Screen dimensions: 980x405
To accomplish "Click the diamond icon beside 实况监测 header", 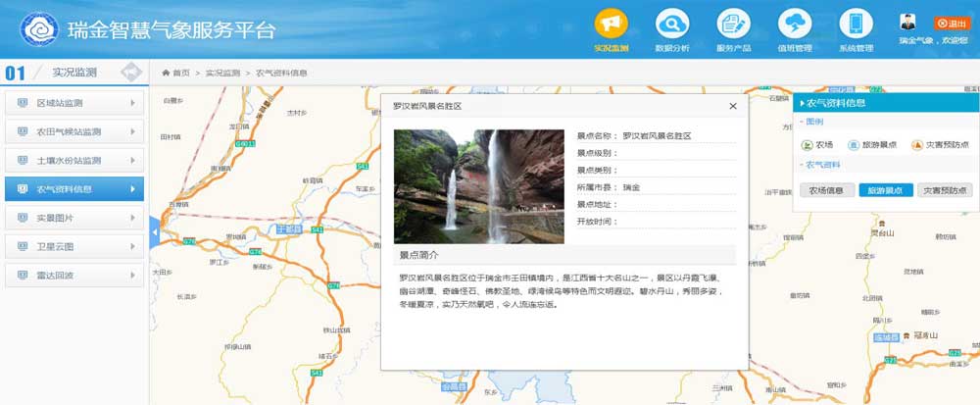I will [x=131, y=72].
